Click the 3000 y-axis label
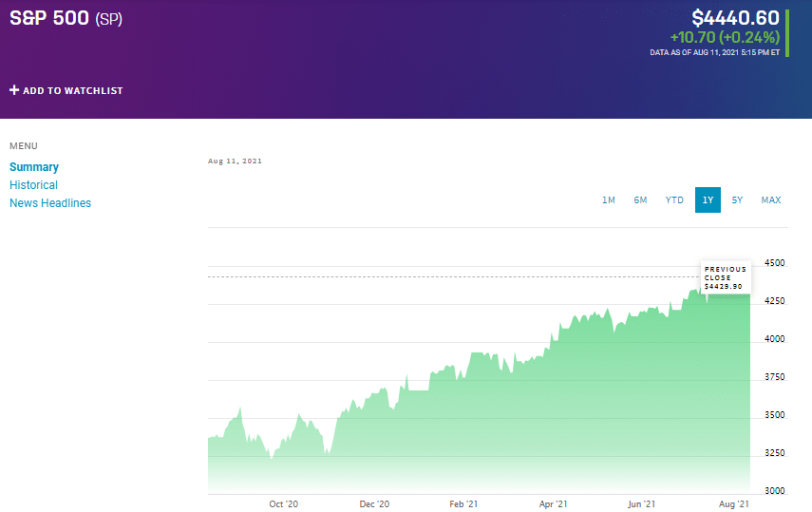Image resolution: width=812 pixels, height=512 pixels. click(775, 491)
